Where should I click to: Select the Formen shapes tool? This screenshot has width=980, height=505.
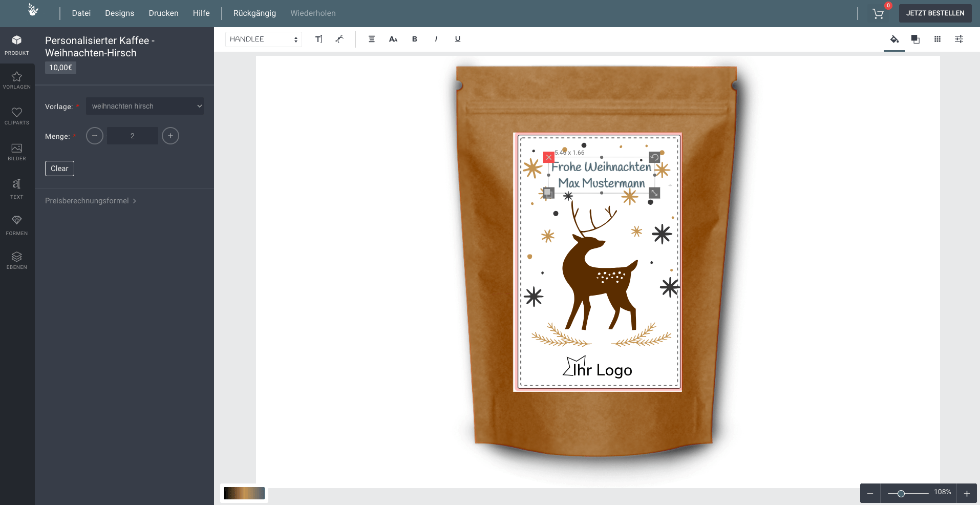point(17,225)
